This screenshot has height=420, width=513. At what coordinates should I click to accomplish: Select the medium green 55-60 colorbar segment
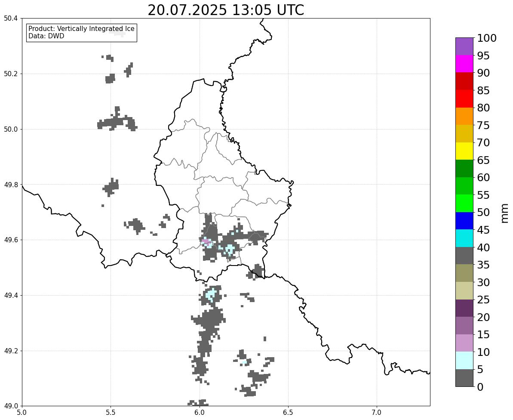click(464, 186)
